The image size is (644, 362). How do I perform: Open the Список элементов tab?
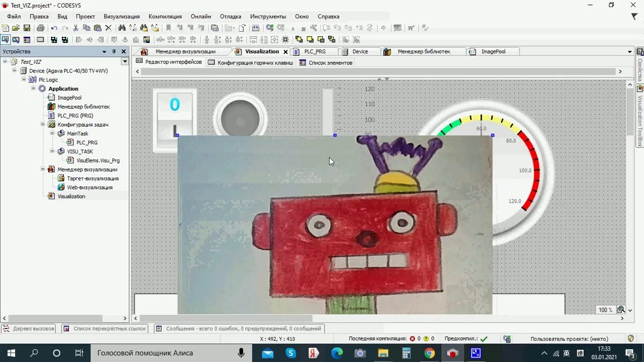point(326,62)
